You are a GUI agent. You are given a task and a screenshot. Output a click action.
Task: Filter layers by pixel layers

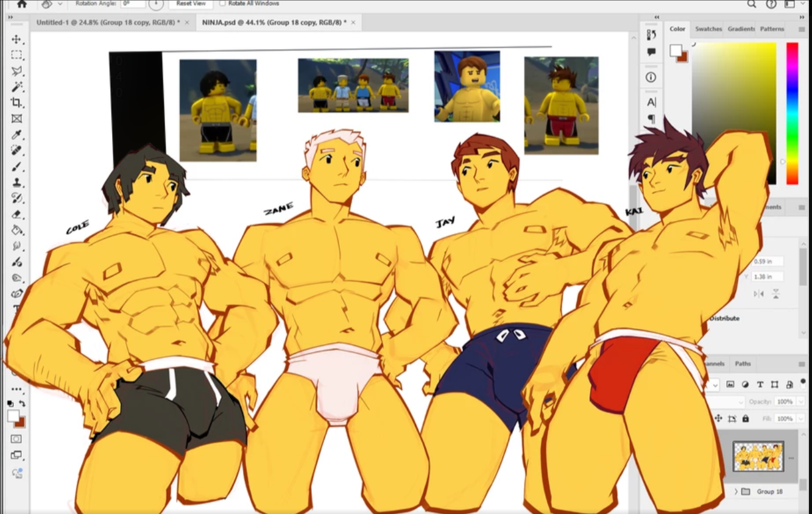coord(730,385)
